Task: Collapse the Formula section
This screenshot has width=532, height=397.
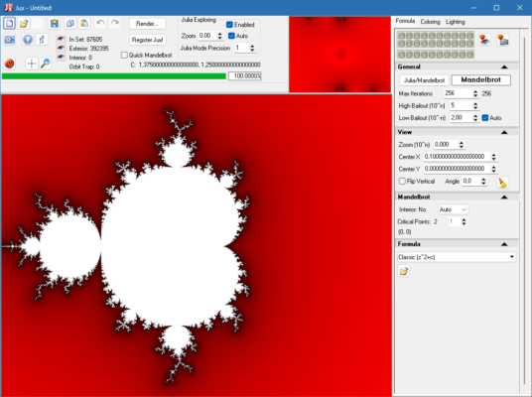Action: tap(504, 244)
